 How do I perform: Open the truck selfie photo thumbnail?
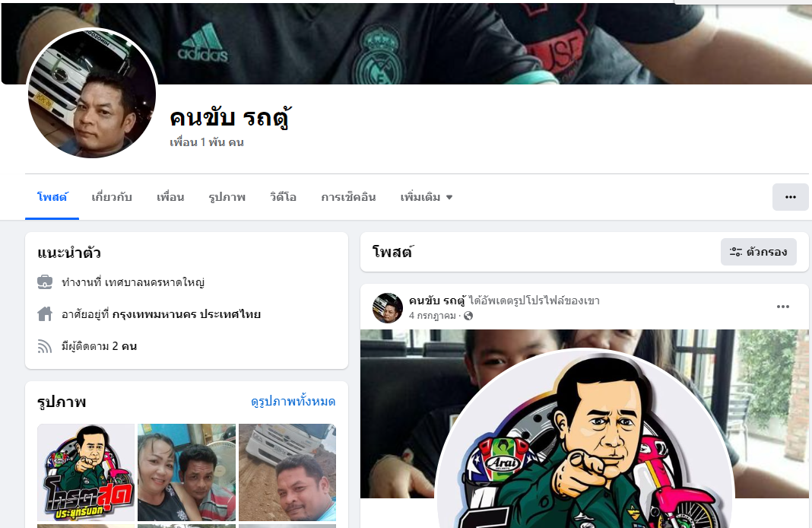pos(287,472)
